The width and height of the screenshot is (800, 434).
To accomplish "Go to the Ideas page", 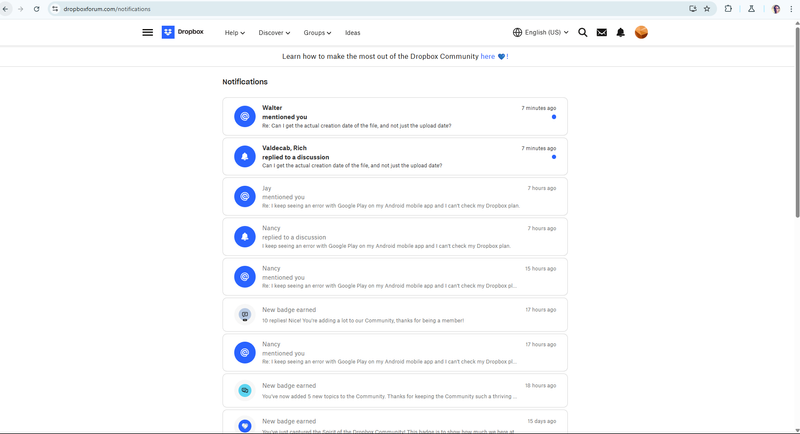I will (353, 32).
